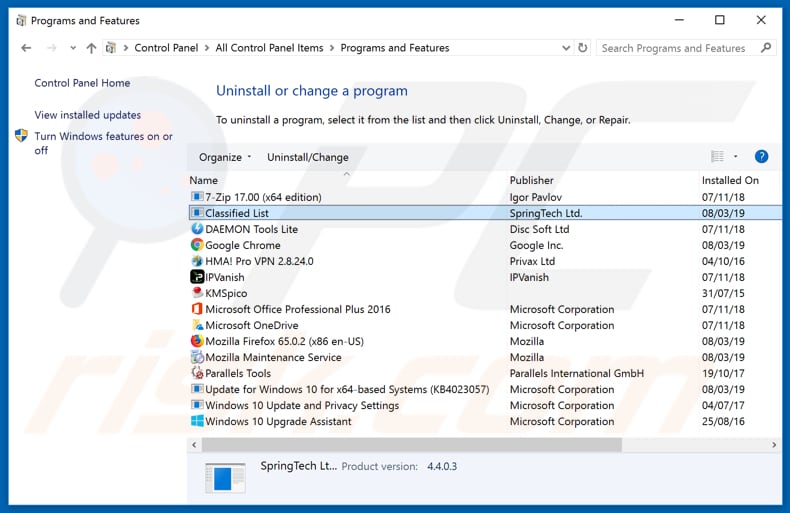
Task: Go up one folder level
Action: point(91,48)
